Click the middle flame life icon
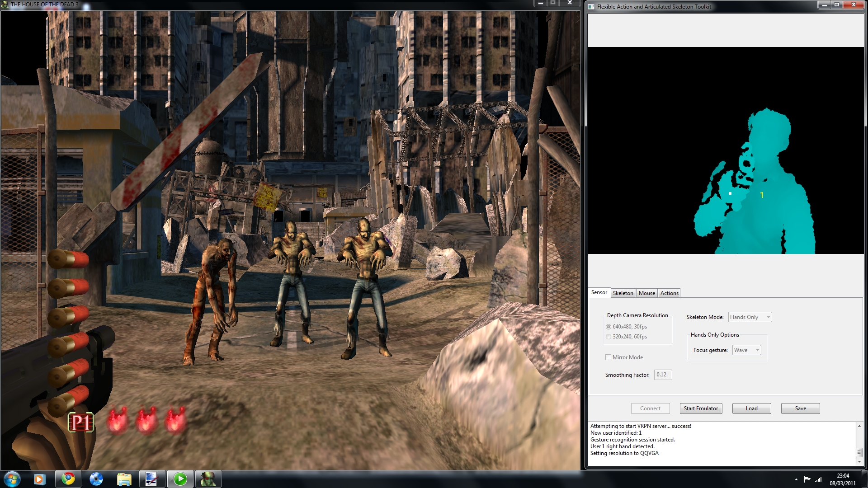The width and height of the screenshot is (868, 488). tap(146, 420)
